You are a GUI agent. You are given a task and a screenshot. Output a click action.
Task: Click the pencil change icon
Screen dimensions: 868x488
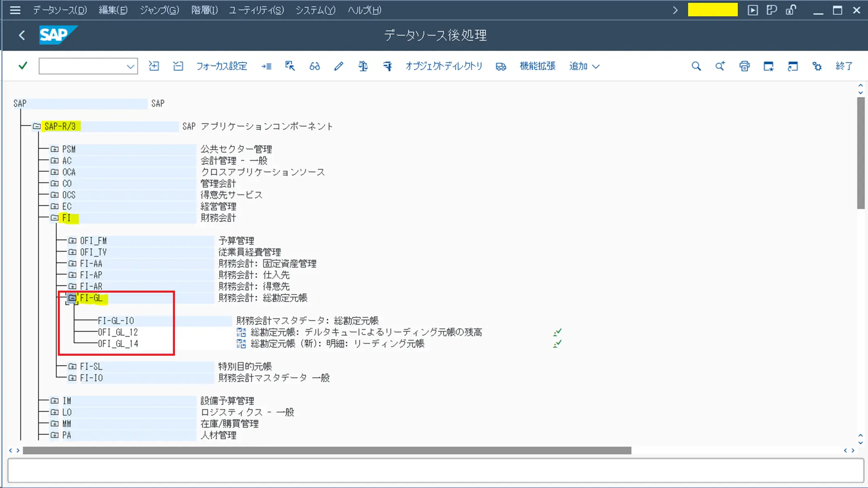(339, 66)
